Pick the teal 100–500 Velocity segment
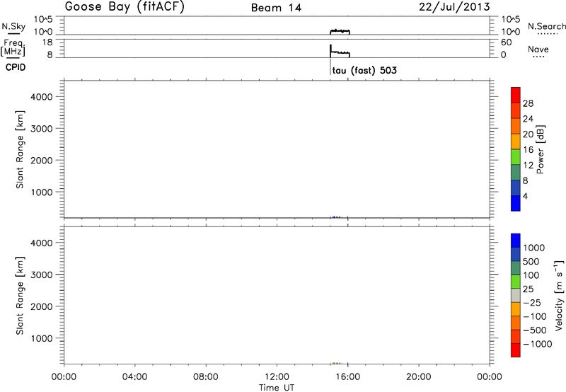This screenshot has height=392, width=566. pyautogui.click(x=516, y=268)
